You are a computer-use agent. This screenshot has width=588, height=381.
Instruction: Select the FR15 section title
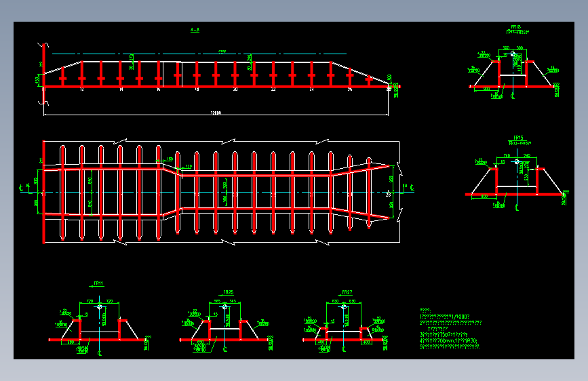click(x=518, y=138)
